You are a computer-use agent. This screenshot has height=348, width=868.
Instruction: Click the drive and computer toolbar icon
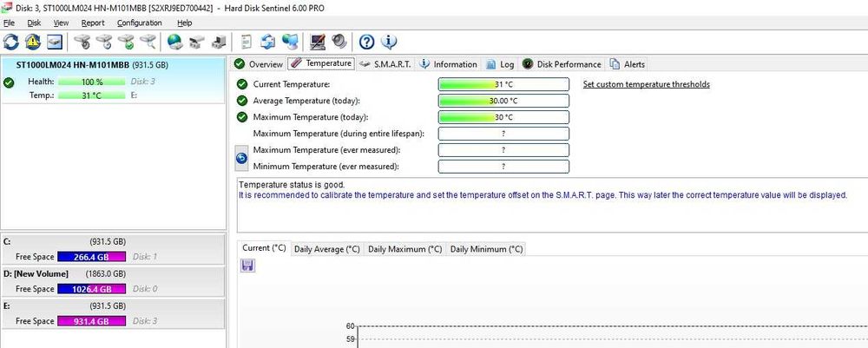click(x=219, y=42)
